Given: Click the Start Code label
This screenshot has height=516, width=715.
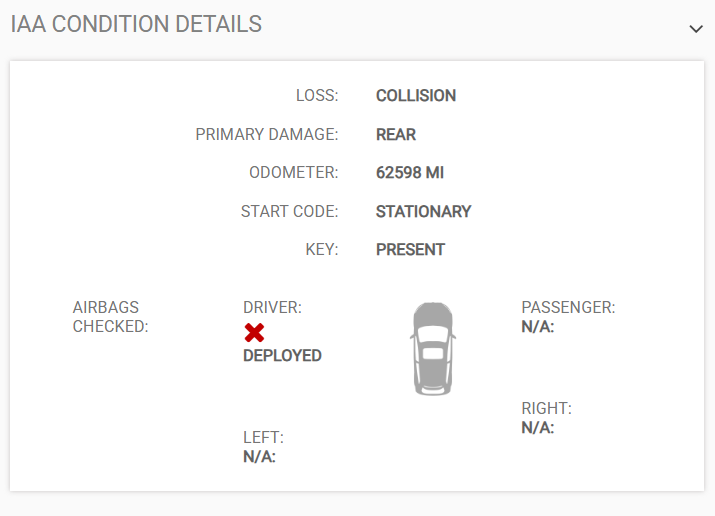Looking at the screenshot, I should (290, 212).
